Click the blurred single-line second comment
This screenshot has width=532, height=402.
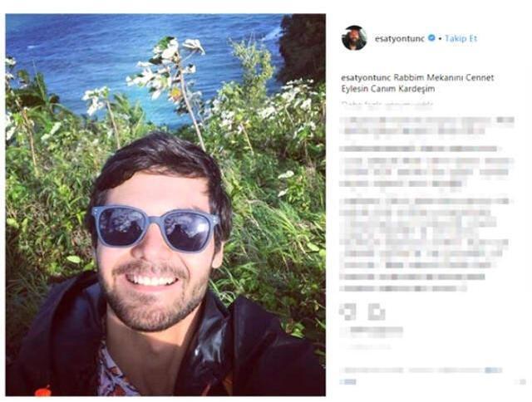click(420, 149)
